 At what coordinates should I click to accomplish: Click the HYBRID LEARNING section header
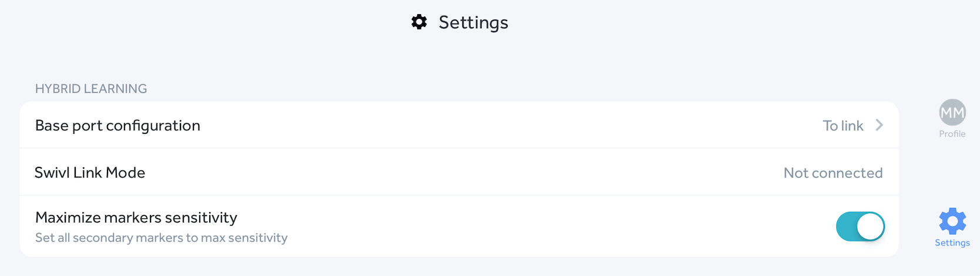[91, 89]
